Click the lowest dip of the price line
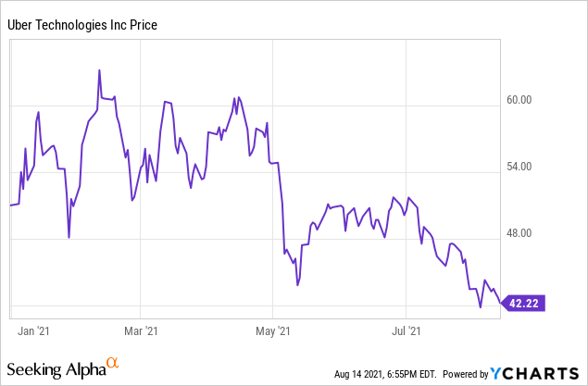 point(481,307)
